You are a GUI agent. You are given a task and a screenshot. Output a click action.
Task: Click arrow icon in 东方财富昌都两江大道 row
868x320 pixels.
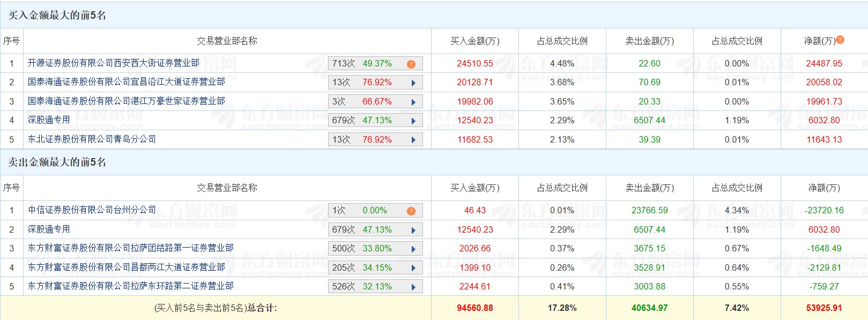pyautogui.click(x=413, y=268)
